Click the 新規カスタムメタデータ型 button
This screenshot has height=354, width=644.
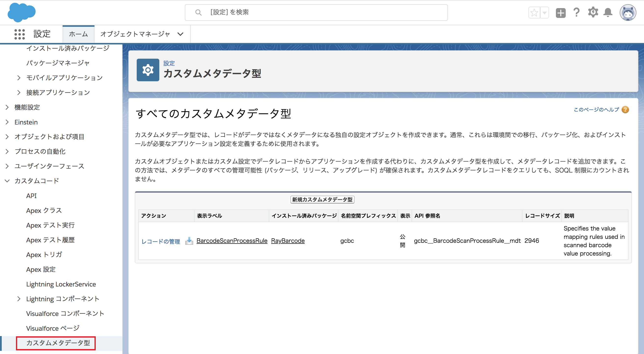(322, 200)
